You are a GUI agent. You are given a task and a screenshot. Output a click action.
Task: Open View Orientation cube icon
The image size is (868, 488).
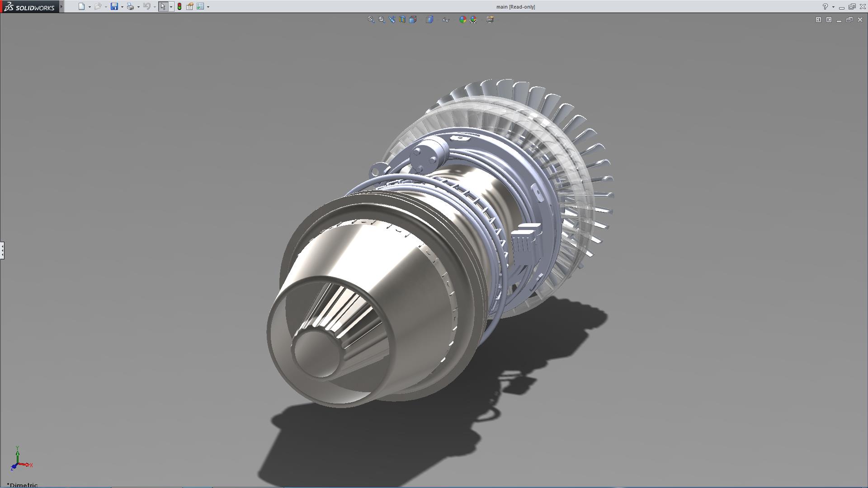[x=413, y=19]
